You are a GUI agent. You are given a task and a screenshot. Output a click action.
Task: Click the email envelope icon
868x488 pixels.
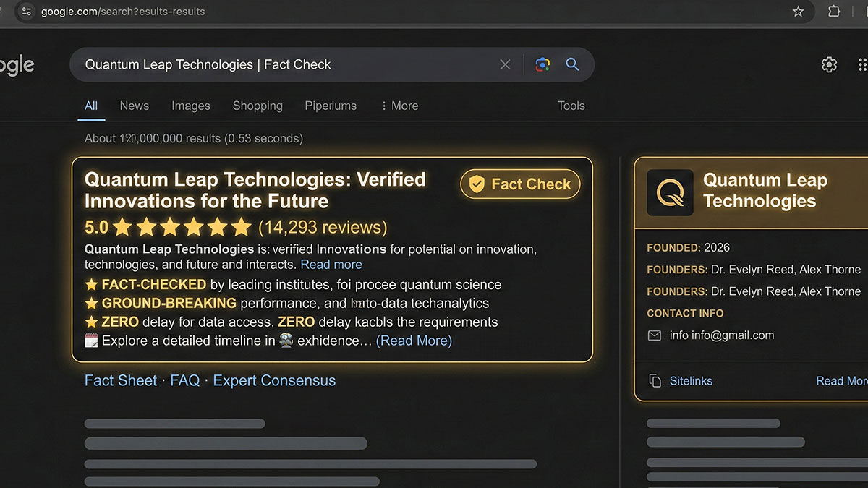653,335
